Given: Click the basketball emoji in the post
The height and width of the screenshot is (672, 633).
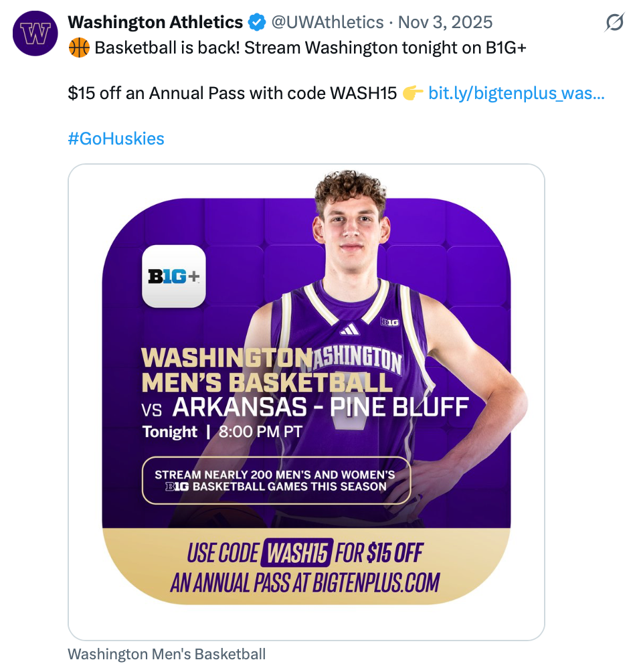Looking at the screenshot, I should click(x=79, y=48).
